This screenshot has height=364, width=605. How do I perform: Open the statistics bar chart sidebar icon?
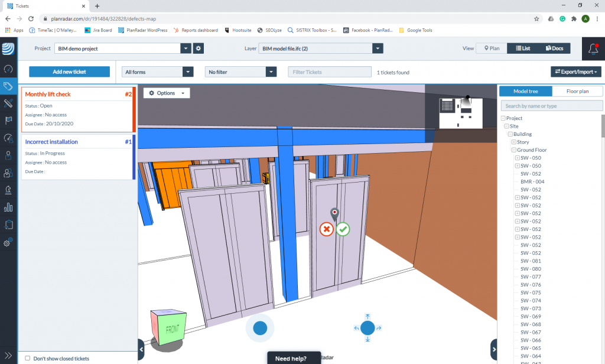pyautogui.click(x=8, y=207)
